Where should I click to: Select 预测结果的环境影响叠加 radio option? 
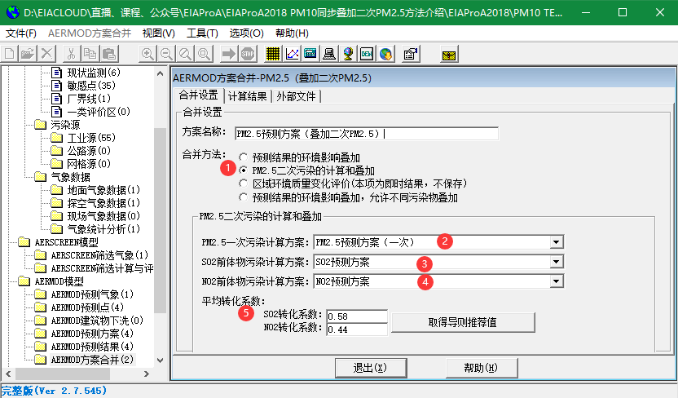243,157
